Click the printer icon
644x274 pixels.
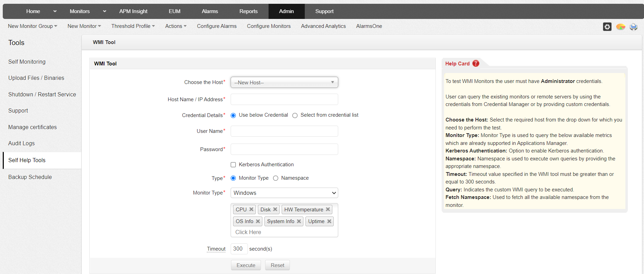click(x=633, y=27)
